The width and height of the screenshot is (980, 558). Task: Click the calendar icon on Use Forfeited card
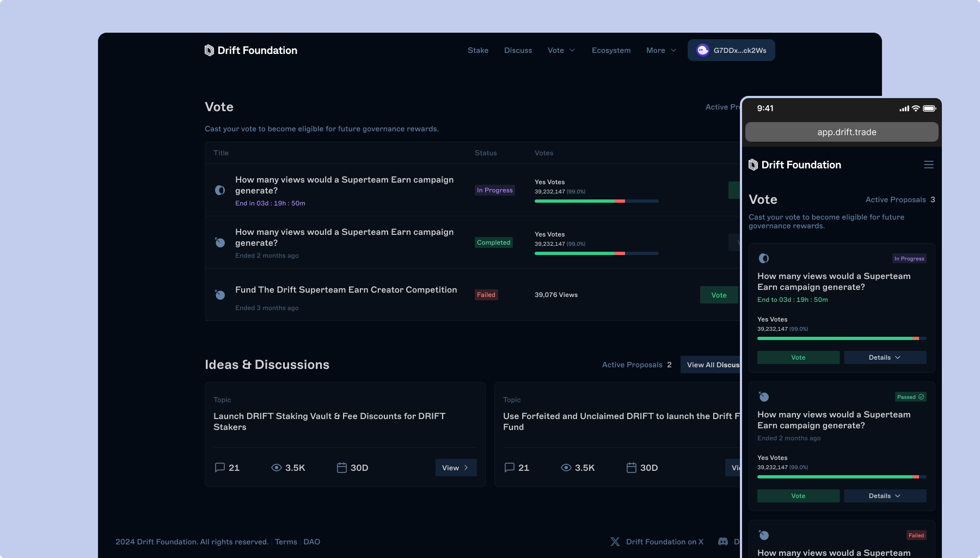632,468
